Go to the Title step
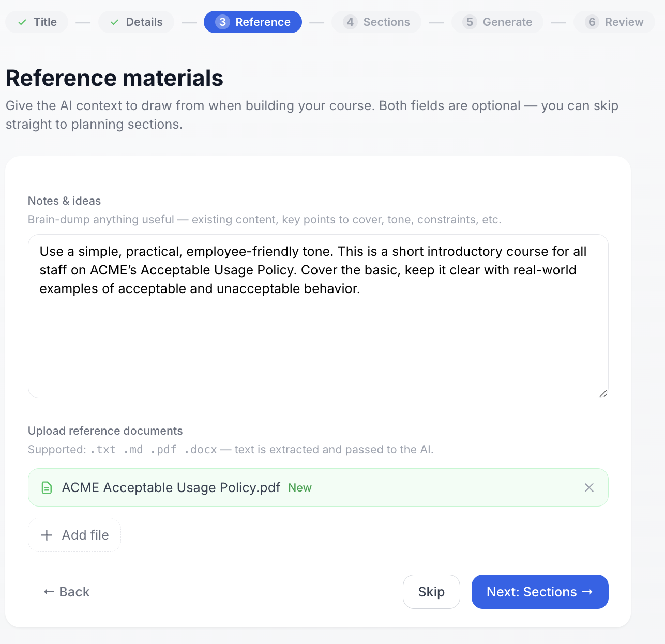Image resolution: width=665 pixels, height=644 pixels. point(37,22)
